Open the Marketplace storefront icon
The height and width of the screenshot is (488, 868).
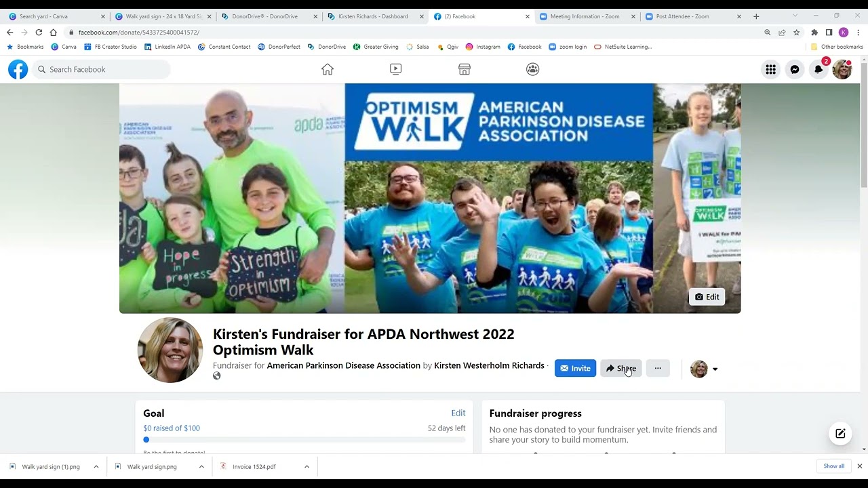pyautogui.click(x=465, y=69)
